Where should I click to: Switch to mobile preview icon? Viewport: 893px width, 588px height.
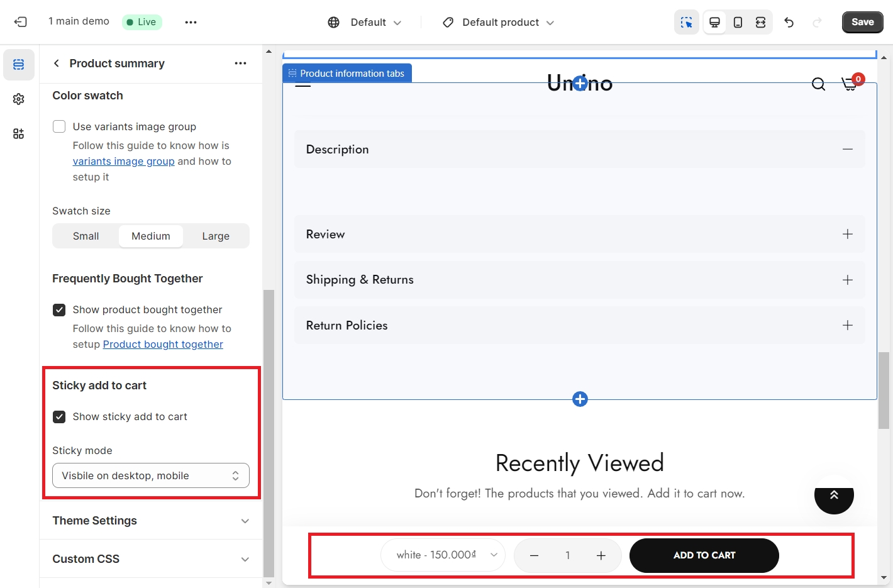click(x=738, y=23)
